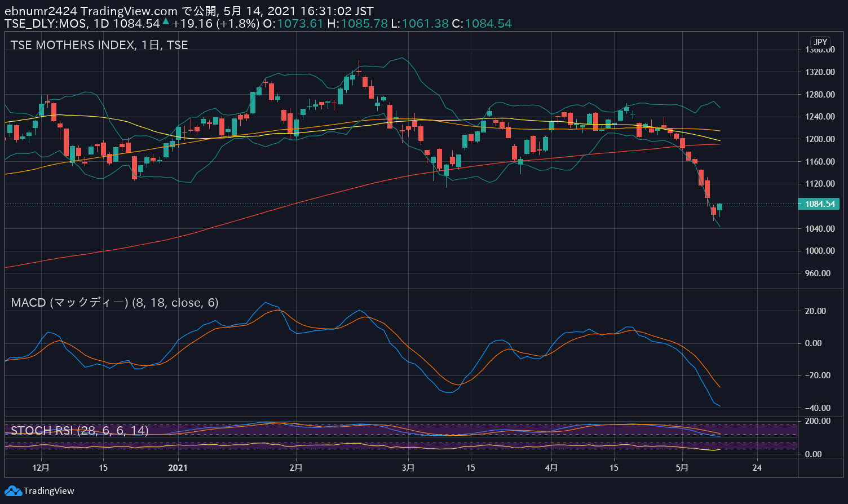Select the current price label 1084.54 on axis

[x=819, y=204]
